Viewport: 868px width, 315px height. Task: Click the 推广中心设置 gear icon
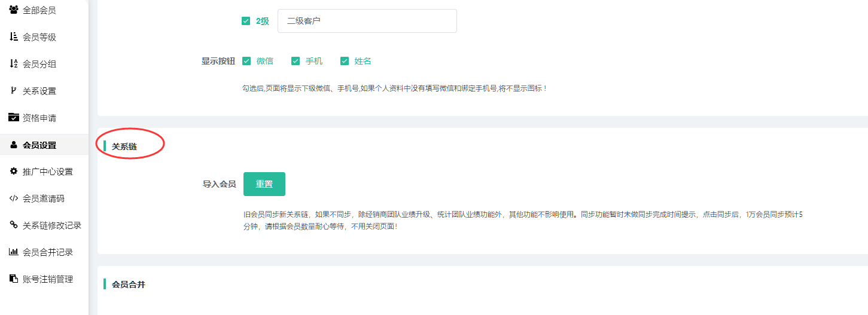click(13, 172)
